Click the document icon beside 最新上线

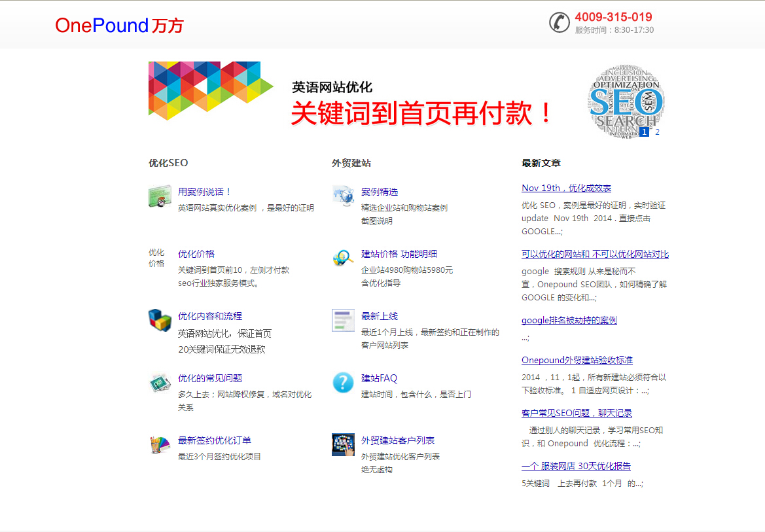[x=343, y=320]
